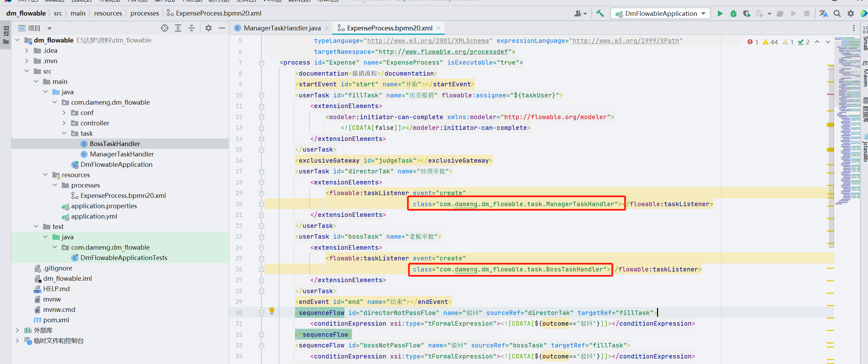
Task: Expand the .idea folder
Action: pyautogui.click(x=27, y=50)
